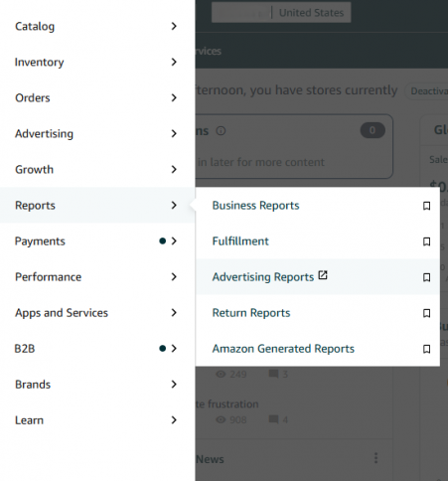
Task: Expand the Brands chevron
Action: (x=174, y=384)
